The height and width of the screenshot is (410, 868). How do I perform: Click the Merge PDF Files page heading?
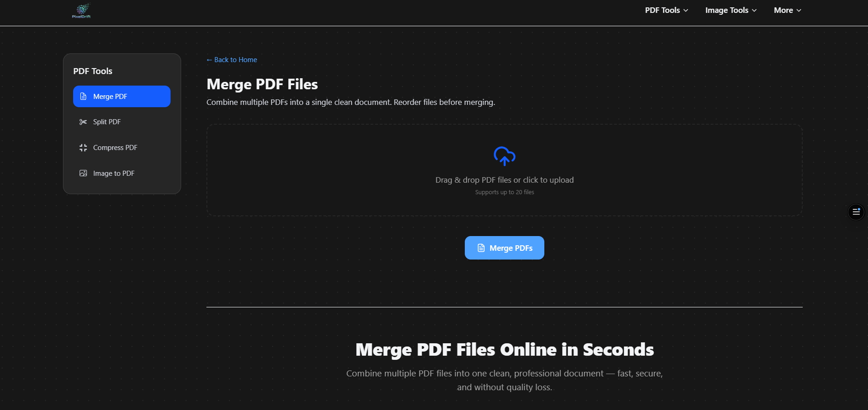(262, 84)
